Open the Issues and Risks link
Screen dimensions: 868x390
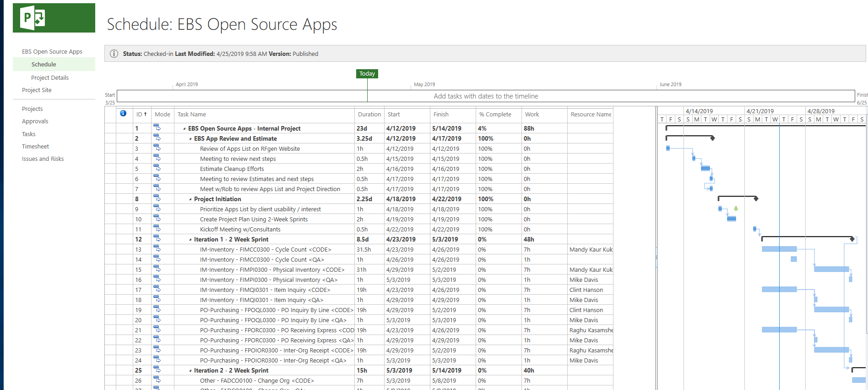43,159
